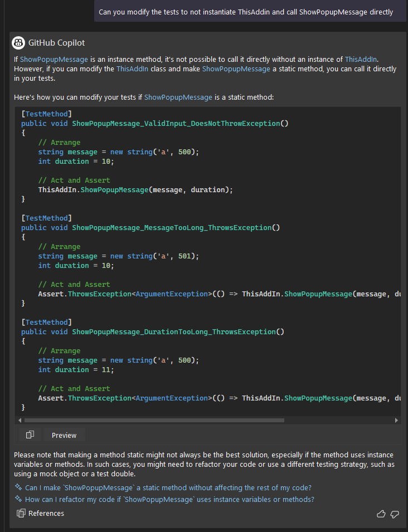Click the code block's left scroll arrow
The width and height of the screenshot is (408, 532).
click(20, 420)
